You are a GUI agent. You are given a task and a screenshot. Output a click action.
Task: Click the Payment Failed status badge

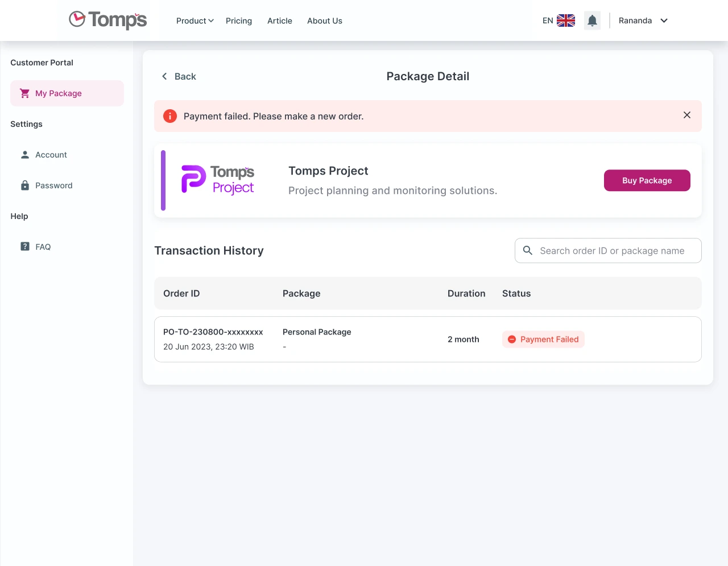[x=543, y=339]
